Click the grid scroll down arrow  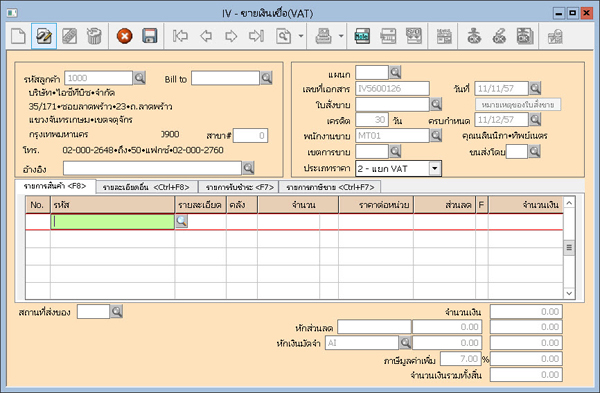pos(569,293)
